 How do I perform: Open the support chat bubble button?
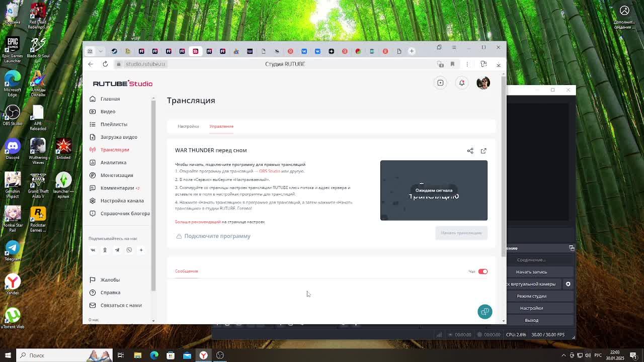485,312
